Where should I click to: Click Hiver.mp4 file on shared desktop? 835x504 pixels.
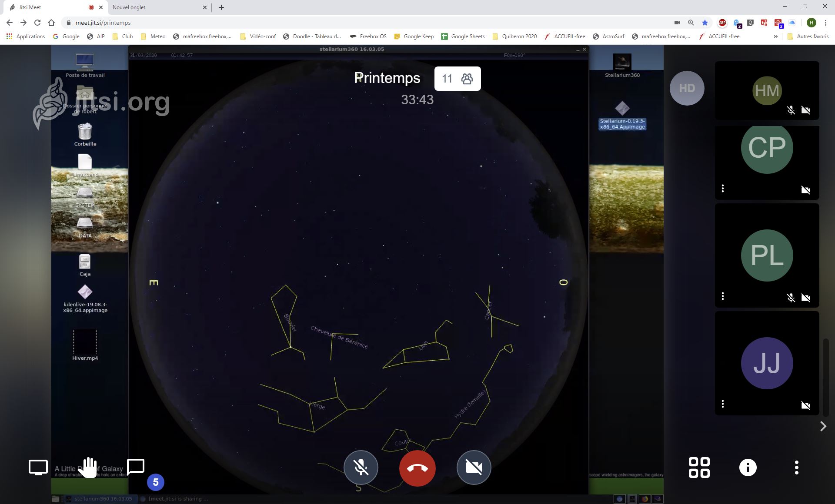[x=85, y=345]
